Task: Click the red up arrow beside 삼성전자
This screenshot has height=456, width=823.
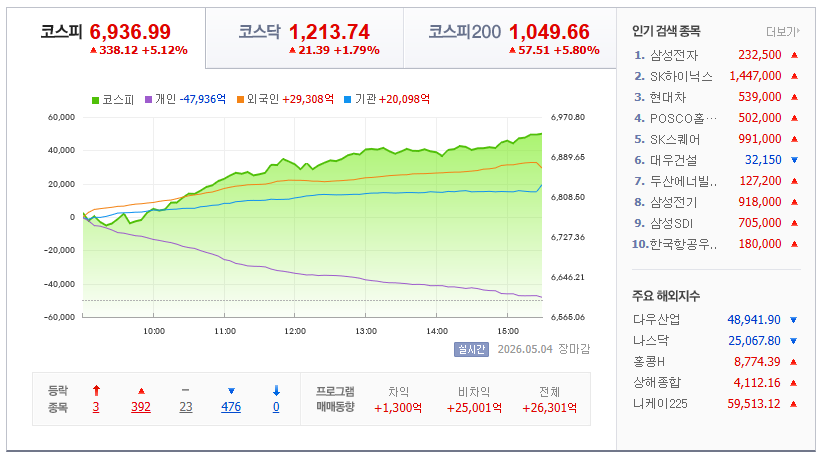Action: (x=795, y=55)
